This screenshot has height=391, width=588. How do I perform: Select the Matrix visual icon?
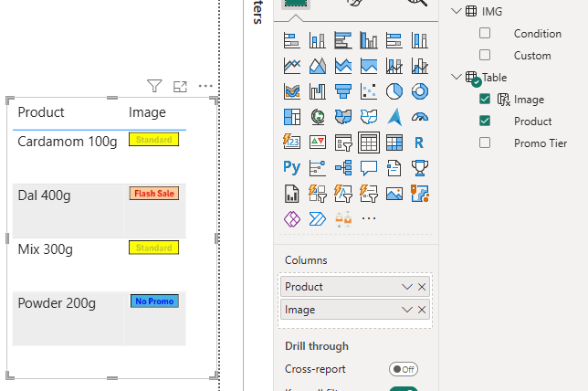coord(394,143)
